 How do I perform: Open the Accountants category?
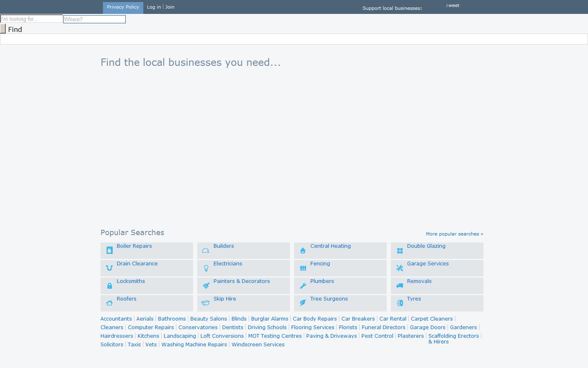[x=116, y=319]
